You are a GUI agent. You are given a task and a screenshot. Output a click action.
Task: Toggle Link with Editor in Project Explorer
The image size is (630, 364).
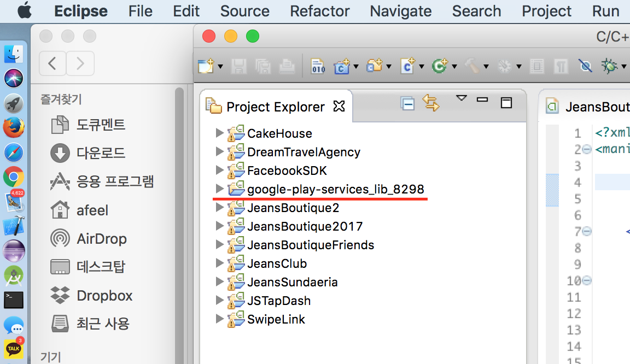[431, 103]
